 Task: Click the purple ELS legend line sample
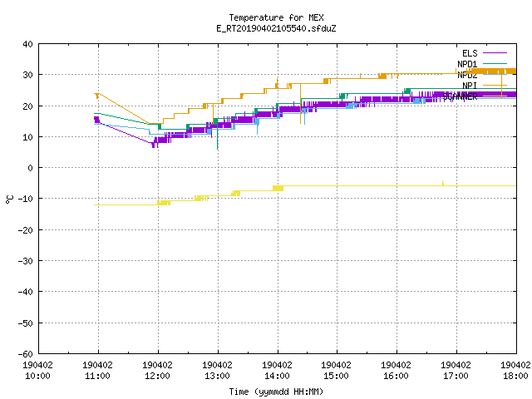click(495, 53)
